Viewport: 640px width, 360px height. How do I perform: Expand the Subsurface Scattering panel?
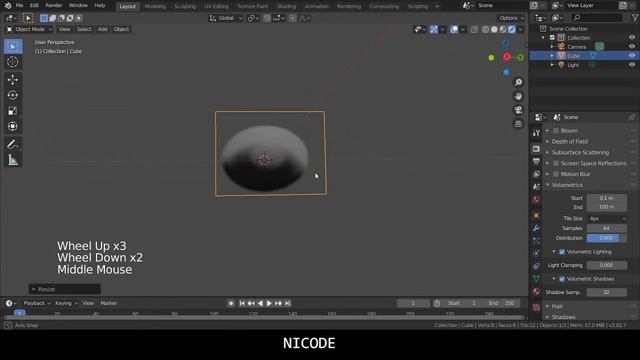(x=580, y=152)
